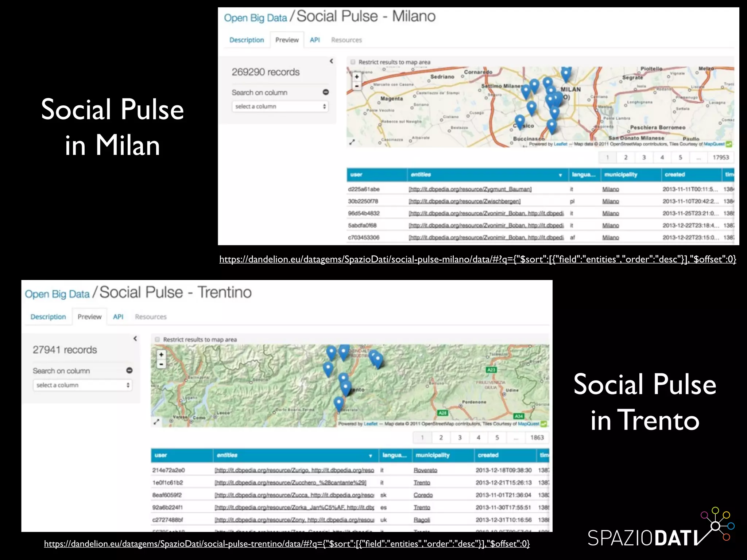
Task: Click the Trentino map marker south near Rovereto
Action: (x=339, y=404)
